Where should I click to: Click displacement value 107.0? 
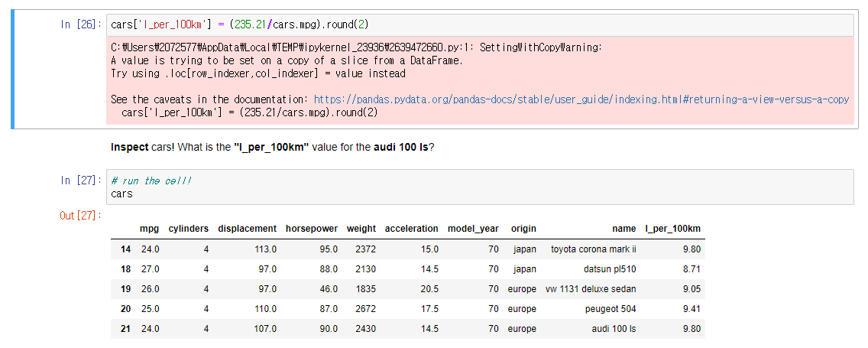tap(265, 329)
